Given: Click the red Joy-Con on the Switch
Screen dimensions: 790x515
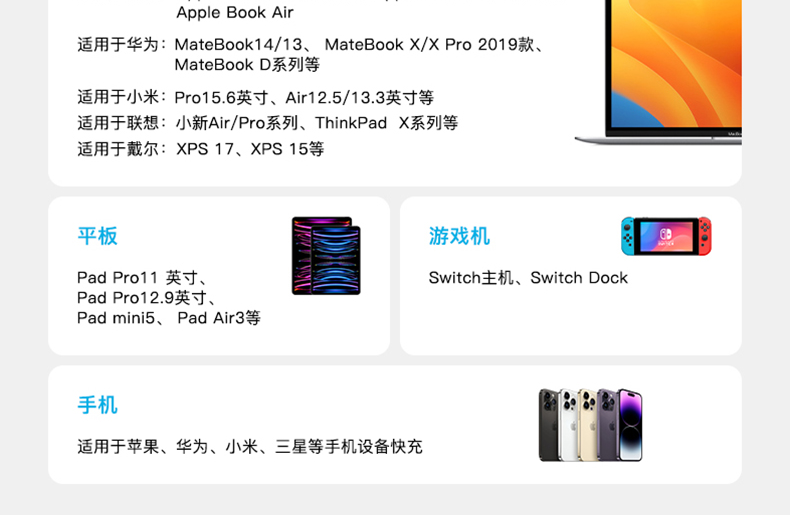Looking at the screenshot, I should (x=705, y=236).
